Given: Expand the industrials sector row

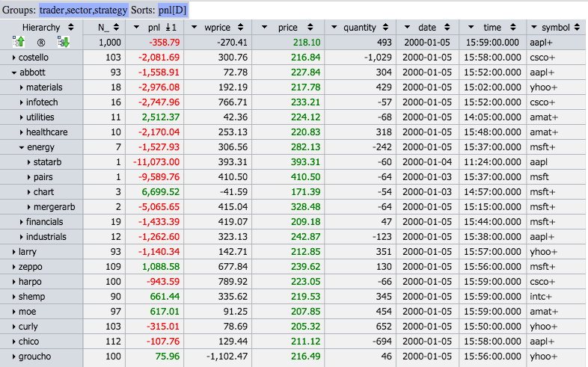Looking at the screenshot, I should pos(22,237).
